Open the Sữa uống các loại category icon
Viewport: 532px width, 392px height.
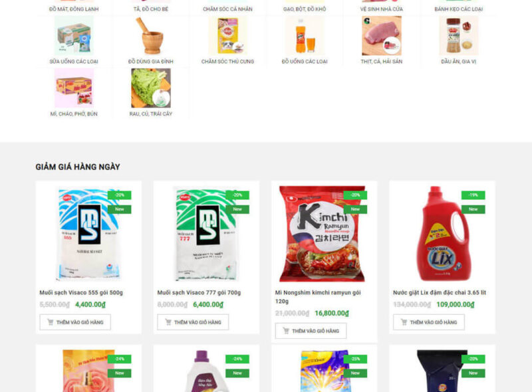[74, 36]
